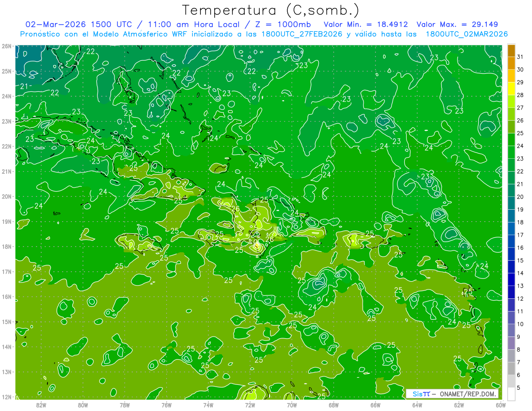
Task: Click the longitude axis label 64W
Action: tap(417, 405)
